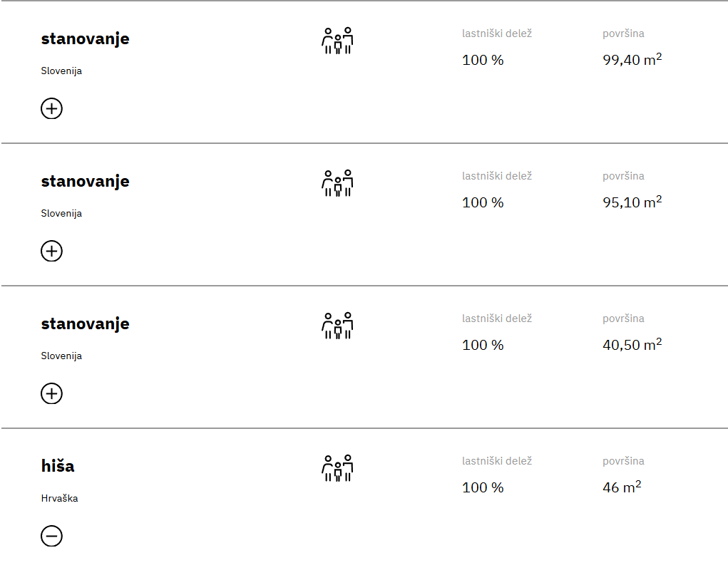The height and width of the screenshot is (585, 728).
Task: Click family icon beside 40,50 m² stanovanje
Action: pos(337,326)
